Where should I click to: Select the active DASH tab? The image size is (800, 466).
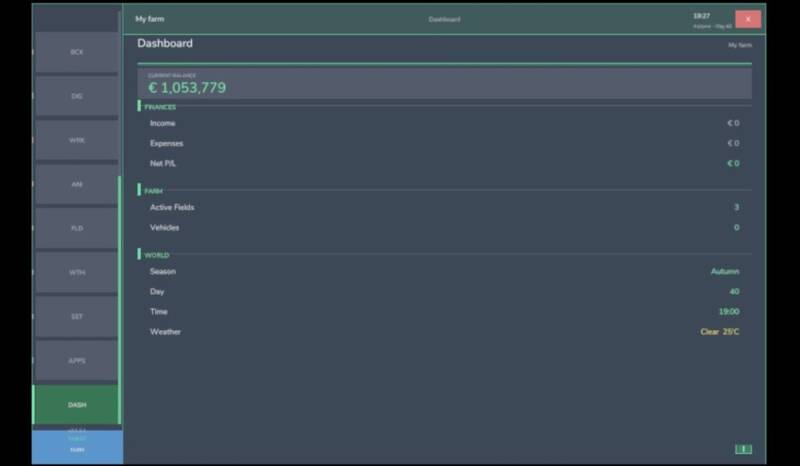click(x=77, y=405)
